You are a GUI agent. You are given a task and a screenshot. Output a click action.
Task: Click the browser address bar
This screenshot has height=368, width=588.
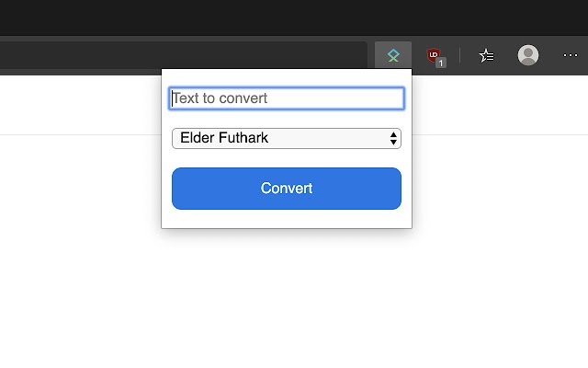click(x=184, y=56)
